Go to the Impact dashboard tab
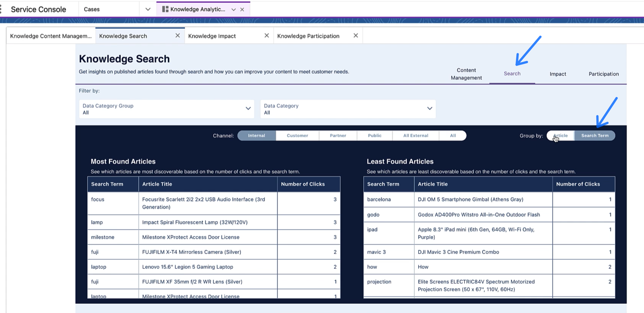The height and width of the screenshot is (313, 644). point(558,74)
